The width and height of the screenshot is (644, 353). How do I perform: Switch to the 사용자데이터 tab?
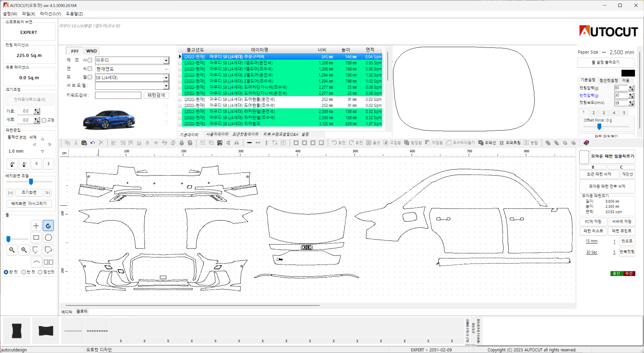[217, 134]
